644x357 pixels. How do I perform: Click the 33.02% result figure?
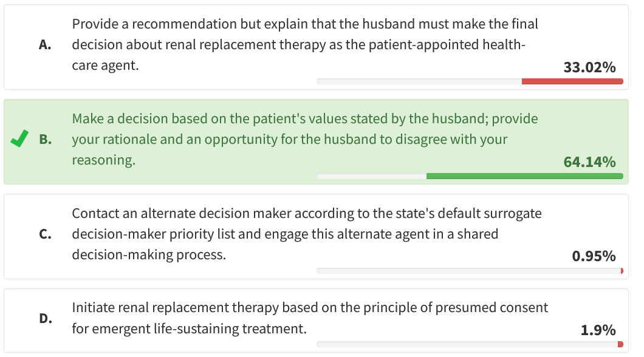589,67
